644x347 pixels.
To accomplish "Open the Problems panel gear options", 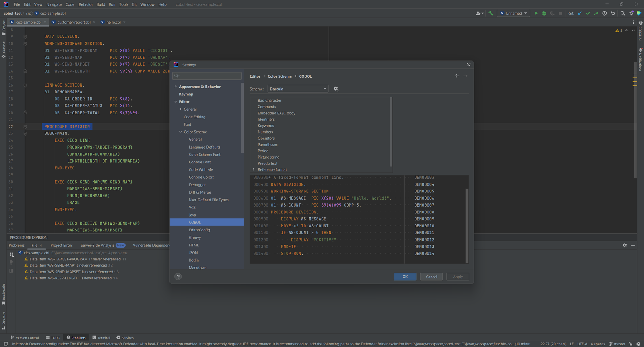I will [625, 245].
